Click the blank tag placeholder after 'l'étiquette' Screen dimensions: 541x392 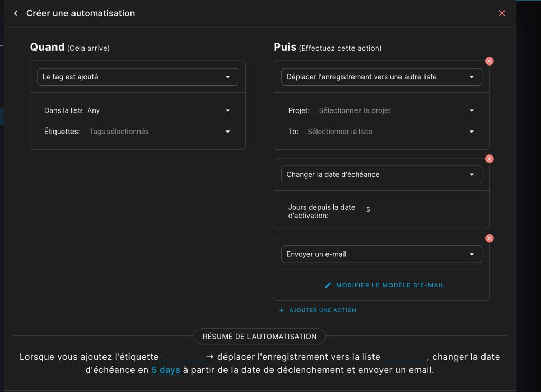coord(183,357)
